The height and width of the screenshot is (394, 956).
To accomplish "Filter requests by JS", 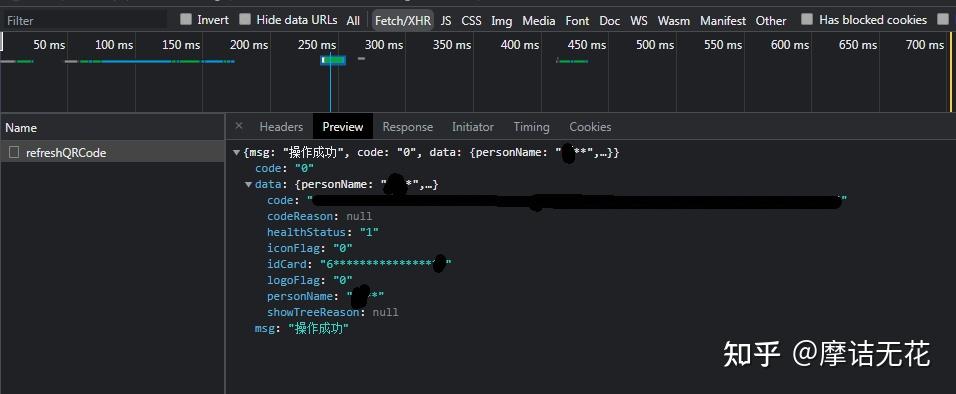I will 446,21.
